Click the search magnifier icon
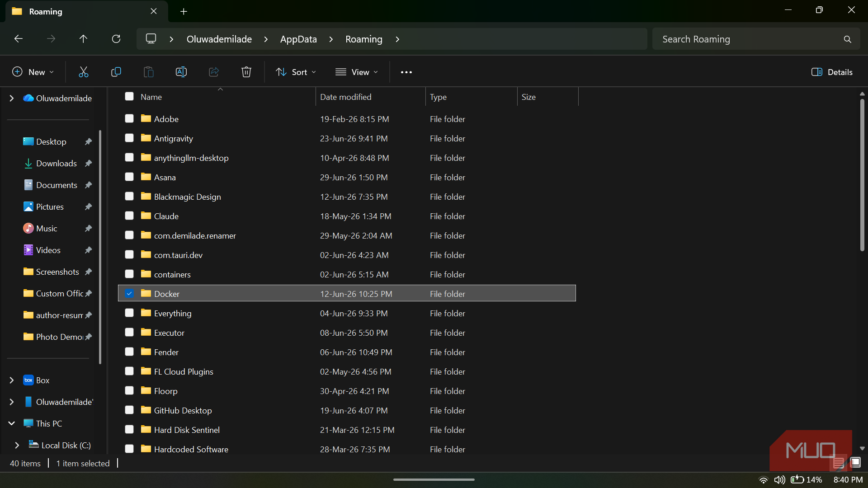This screenshot has height=488, width=868. click(847, 39)
